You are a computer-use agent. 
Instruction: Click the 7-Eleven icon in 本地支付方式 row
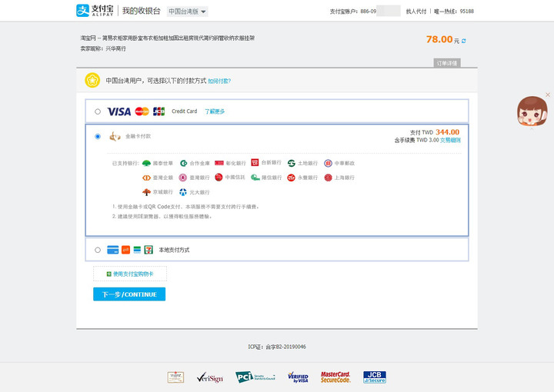(x=149, y=250)
